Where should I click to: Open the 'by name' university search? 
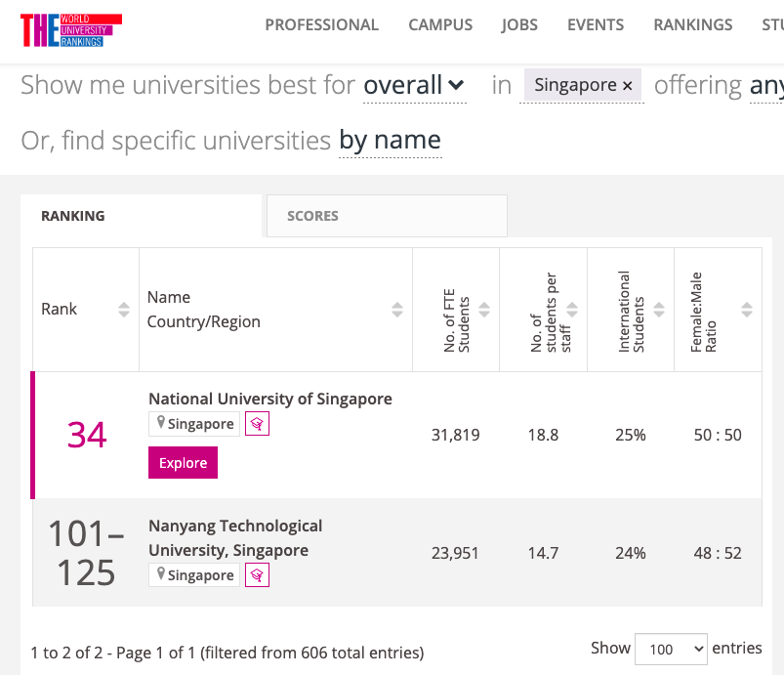tap(390, 140)
